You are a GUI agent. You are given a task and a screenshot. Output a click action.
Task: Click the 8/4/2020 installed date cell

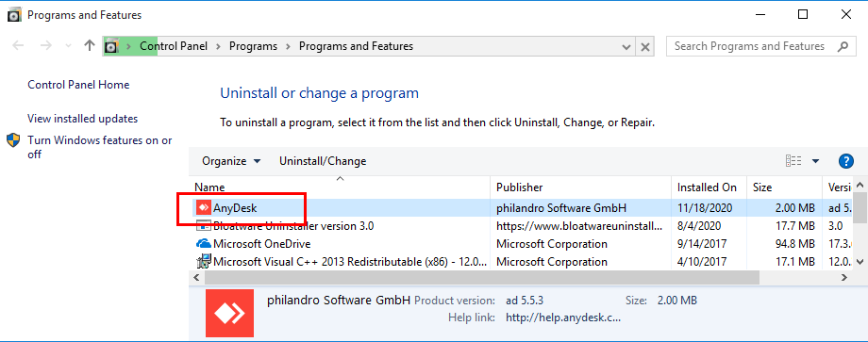(x=699, y=226)
